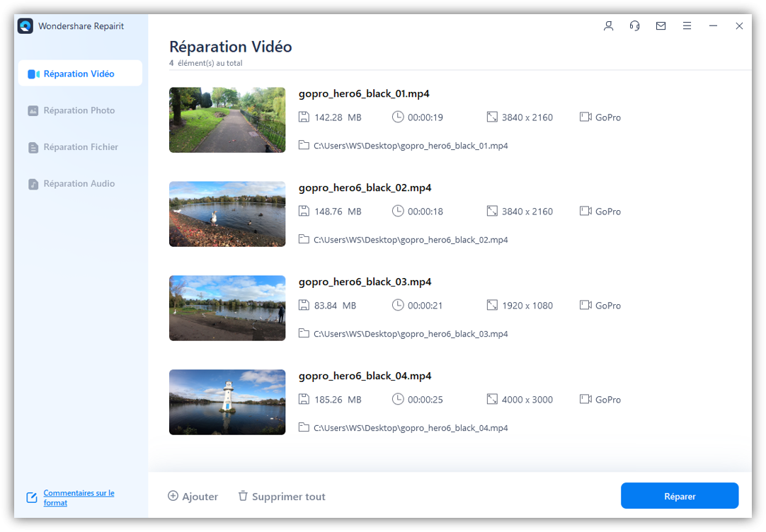The height and width of the screenshot is (532, 766).
Task: Select the gopro_hero6_black_02.mp4 lake thumbnail
Action: click(x=227, y=214)
